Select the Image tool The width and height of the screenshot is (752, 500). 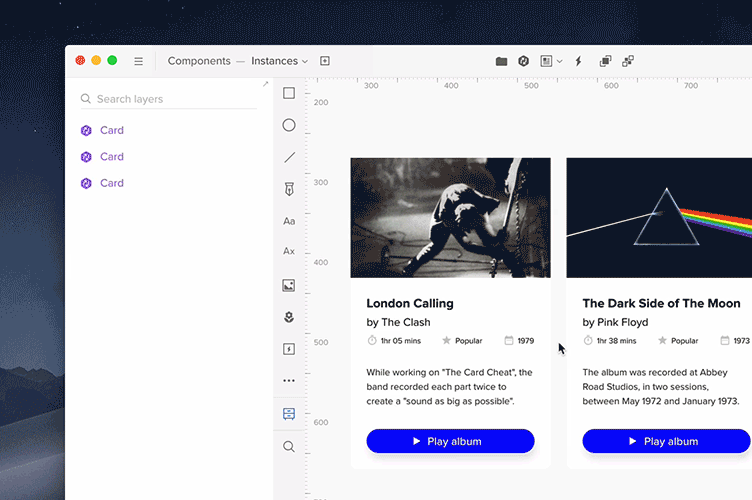click(x=289, y=286)
